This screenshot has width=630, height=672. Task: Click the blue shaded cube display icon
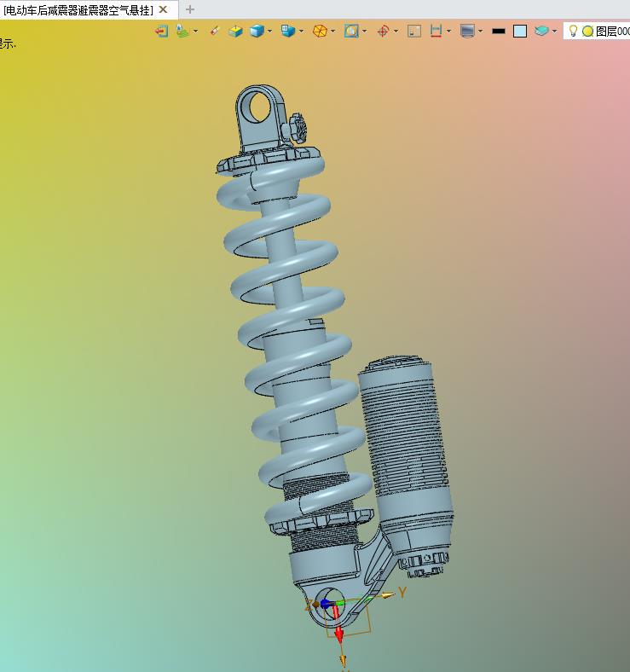257,32
